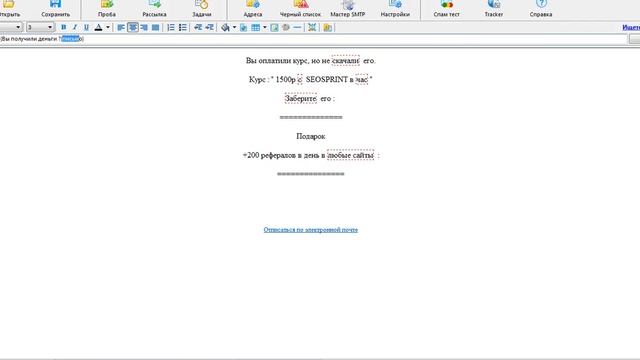640x360 pixels.
Task: Open Настройки settings
Action: (x=395, y=9)
